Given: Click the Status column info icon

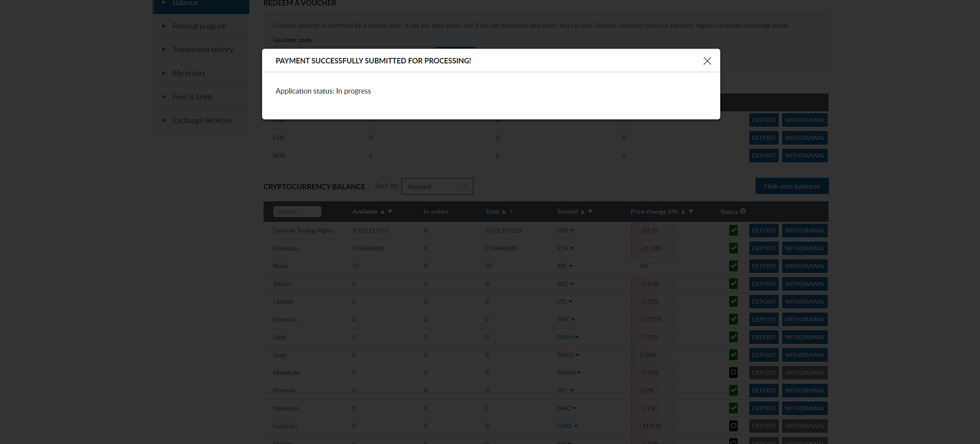Looking at the screenshot, I should tap(743, 211).
